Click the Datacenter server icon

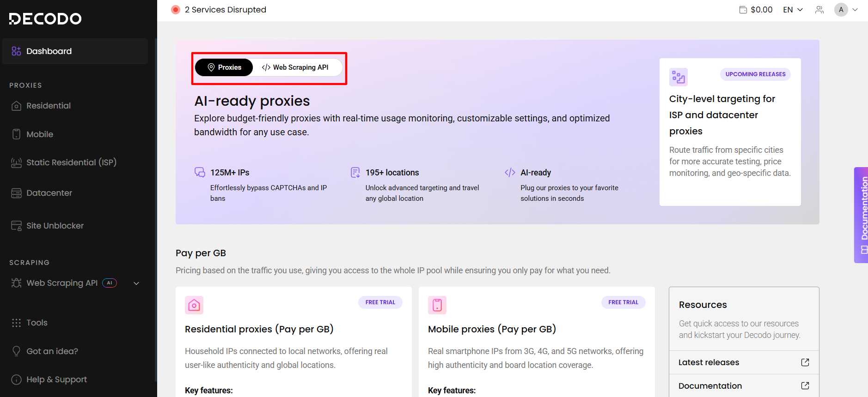(16, 193)
